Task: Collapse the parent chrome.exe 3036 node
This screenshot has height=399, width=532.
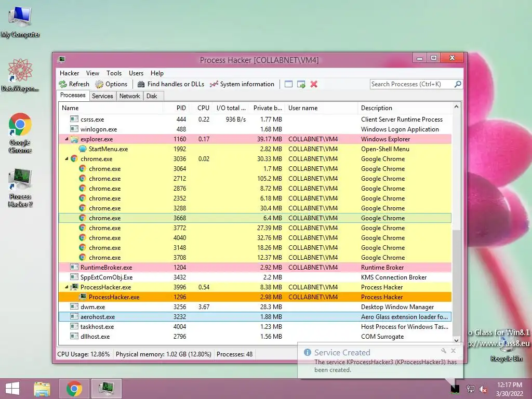Action: pyautogui.click(x=66, y=159)
